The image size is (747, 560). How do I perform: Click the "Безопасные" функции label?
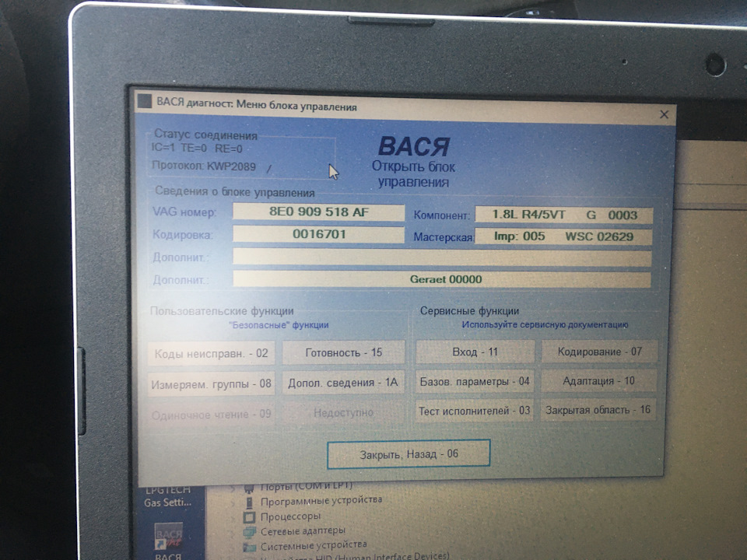pos(279,325)
